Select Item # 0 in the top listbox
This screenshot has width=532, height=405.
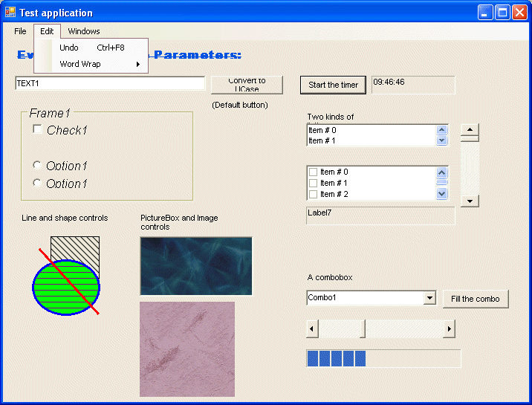tap(372, 130)
